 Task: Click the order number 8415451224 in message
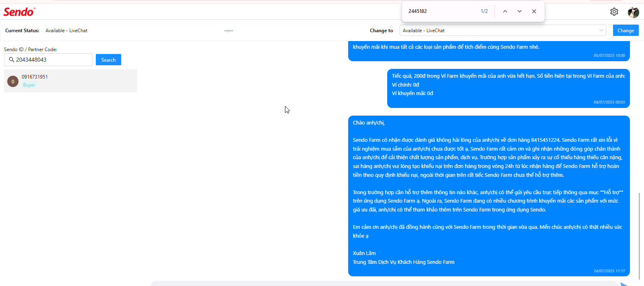[545, 140]
